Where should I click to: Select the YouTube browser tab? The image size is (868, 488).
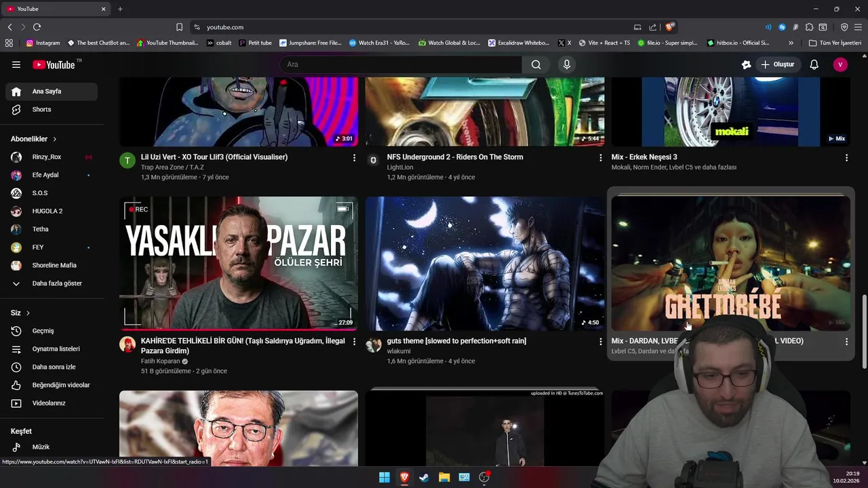pyautogui.click(x=56, y=9)
